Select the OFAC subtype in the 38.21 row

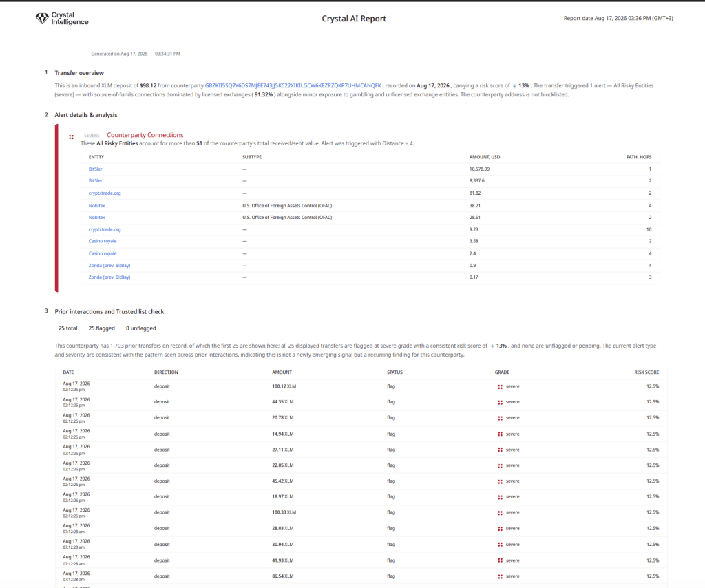(x=287, y=205)
